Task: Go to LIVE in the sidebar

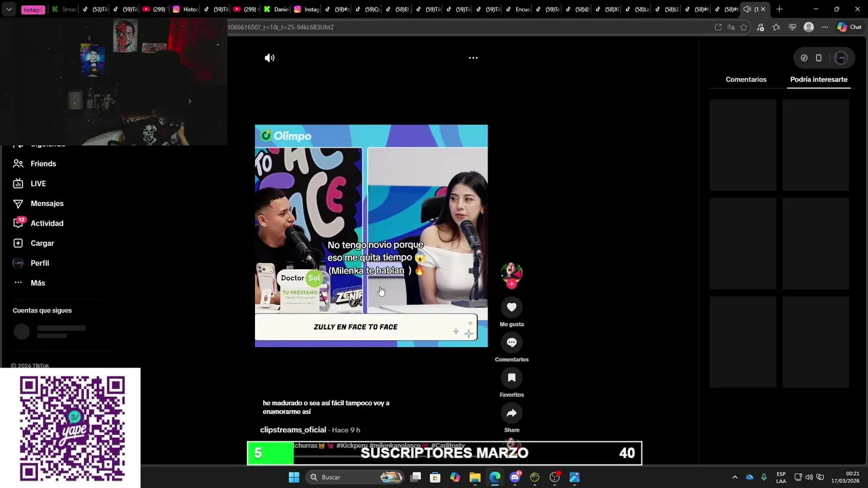Action: pyautogui.click(x=38, y=184)
